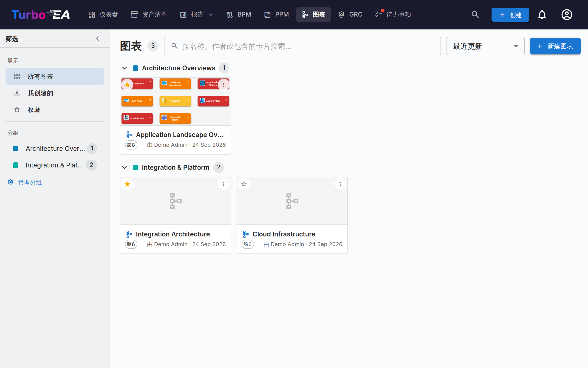The image size is (588, 368).
Task: Open the 最近更新 sort dropdown
Action: (x=485, y=46)
